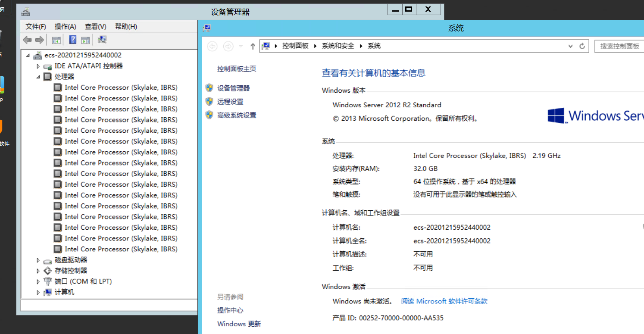This screenshot has height=334, width=644.
Task: Select the IDE ATA/ATAPI 控制器 tree item label
Action: click(x=88, y=66)
